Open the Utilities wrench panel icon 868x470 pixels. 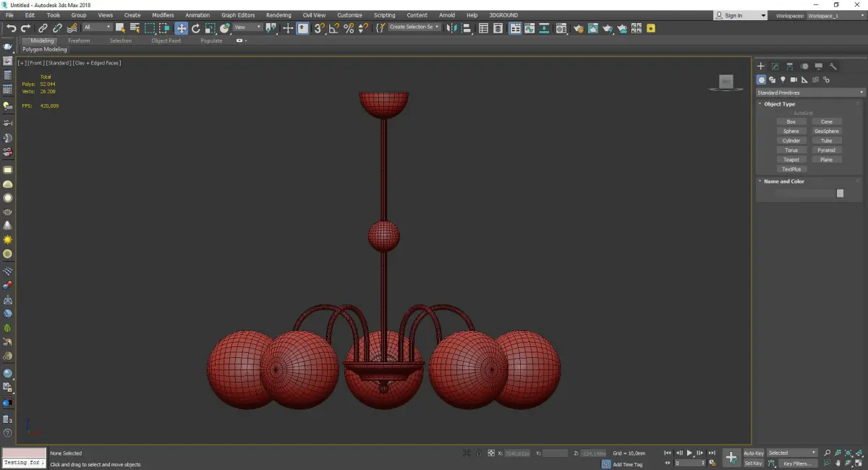833,67
